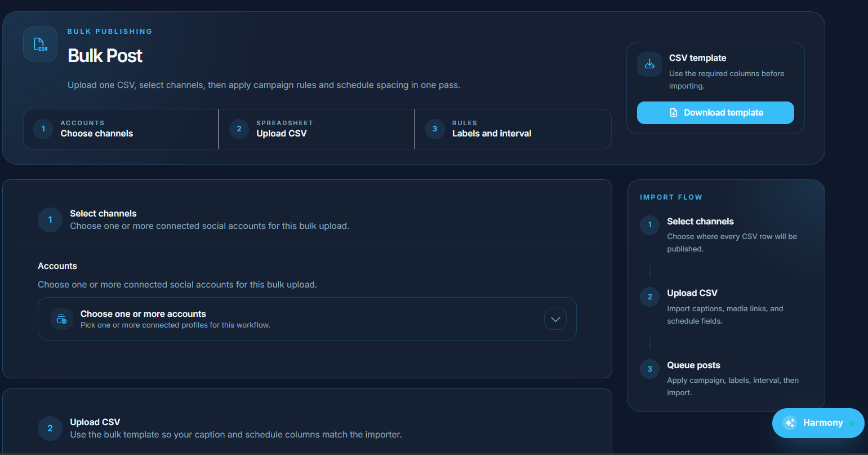868x455 pixels.
Task: Click the download tray icon in CSV template card
Action: 649,64
